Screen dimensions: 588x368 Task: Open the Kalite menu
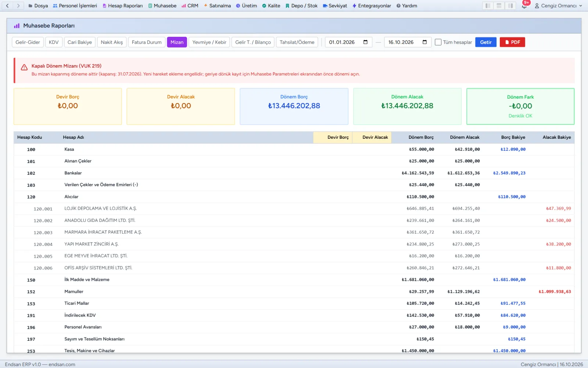[x=271, y=6]
